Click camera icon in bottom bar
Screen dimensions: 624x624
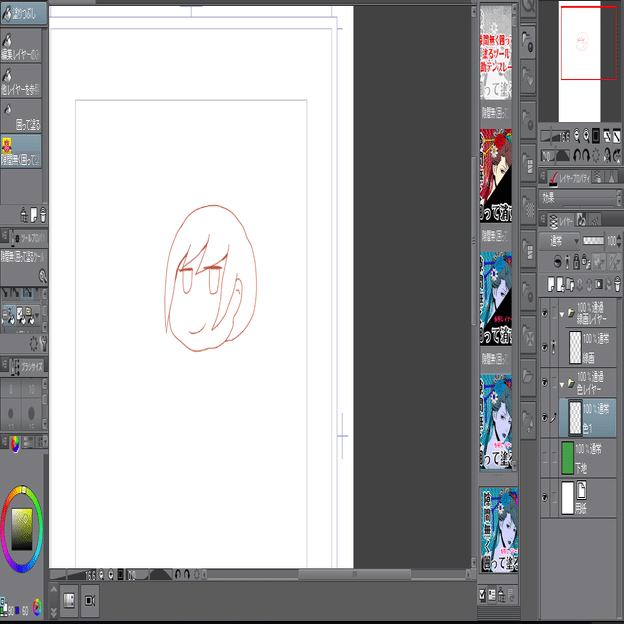pyautogui.click(x=90, y=601)
